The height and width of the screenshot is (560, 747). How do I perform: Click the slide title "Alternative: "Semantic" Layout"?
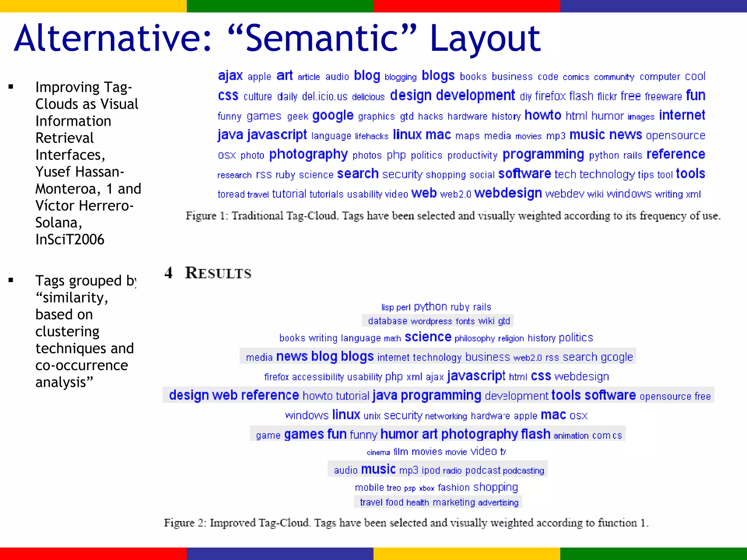coord(277,38)
